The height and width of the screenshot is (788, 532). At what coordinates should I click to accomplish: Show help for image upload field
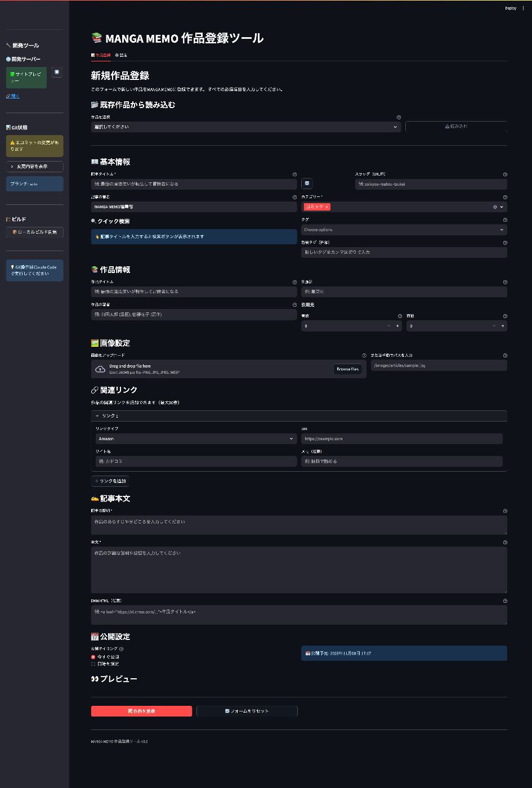point(364,355)
